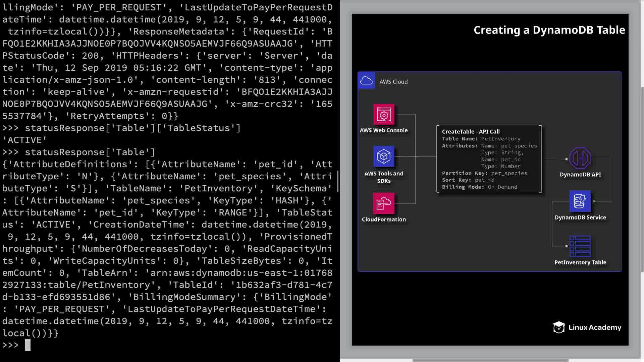644x362 pixels.
Task: Click the Billing Mode On Demand line
Action: (x=479, y=187)
